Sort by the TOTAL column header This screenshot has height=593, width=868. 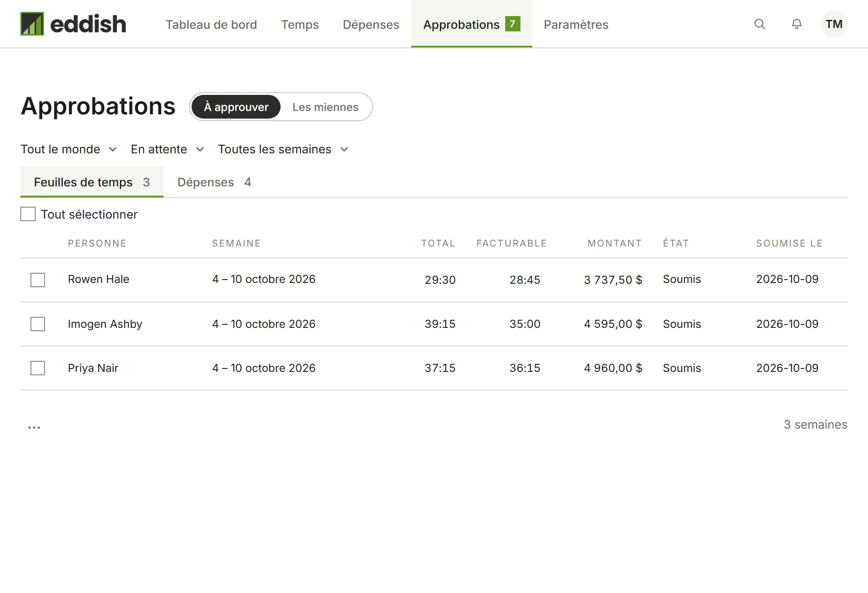pyautogui.click(x=438, y=243)
